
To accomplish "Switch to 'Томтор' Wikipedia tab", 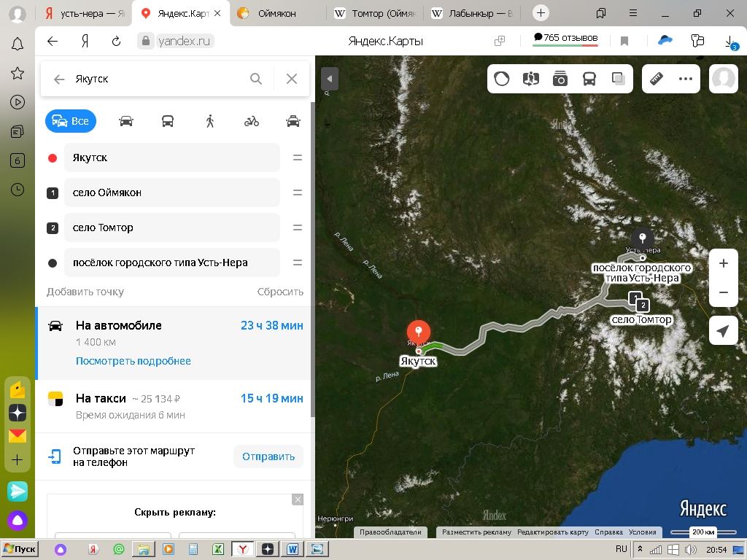I will [x=376, y=13].
